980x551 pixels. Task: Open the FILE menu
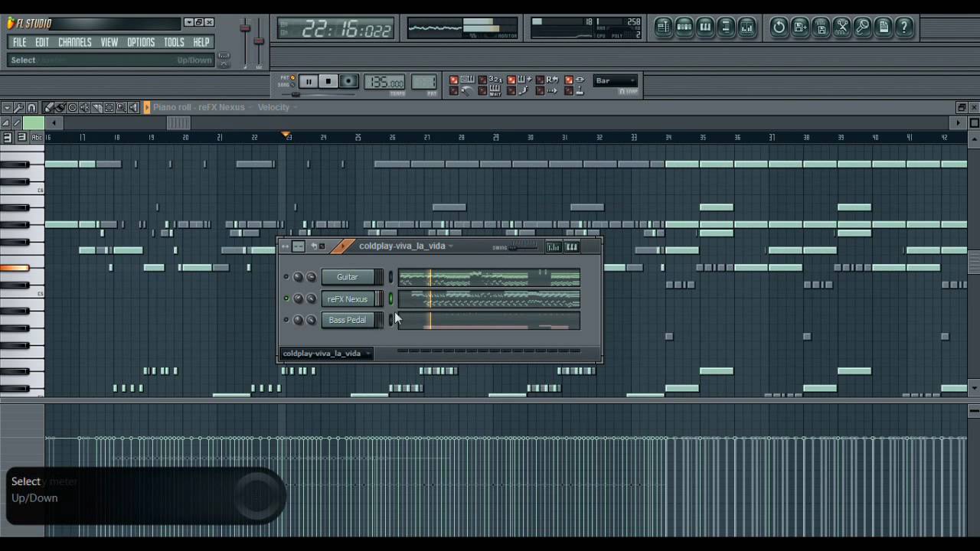pyautogui.click(x=19, y=42)
